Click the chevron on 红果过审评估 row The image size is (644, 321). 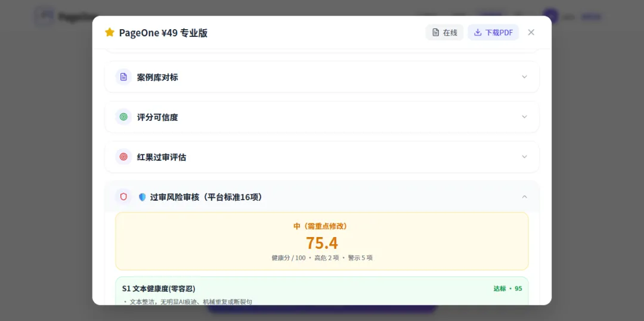coord(525,157)
